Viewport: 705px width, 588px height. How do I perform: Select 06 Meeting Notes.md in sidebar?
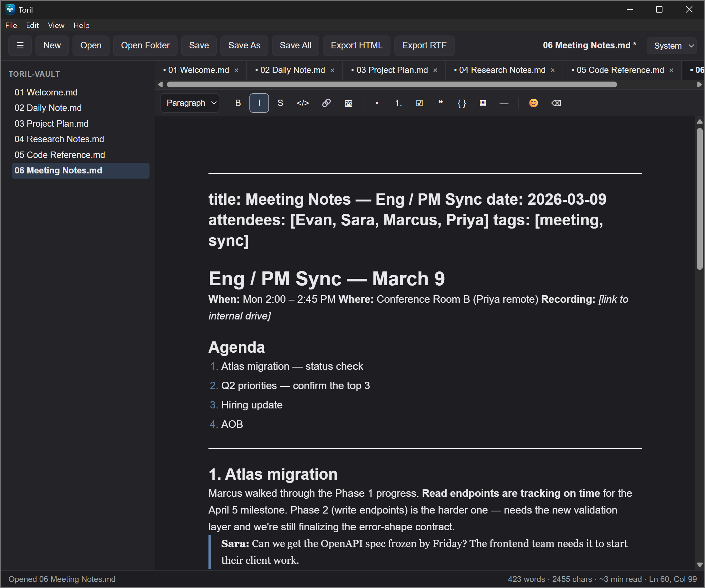(x=81, y=171)
